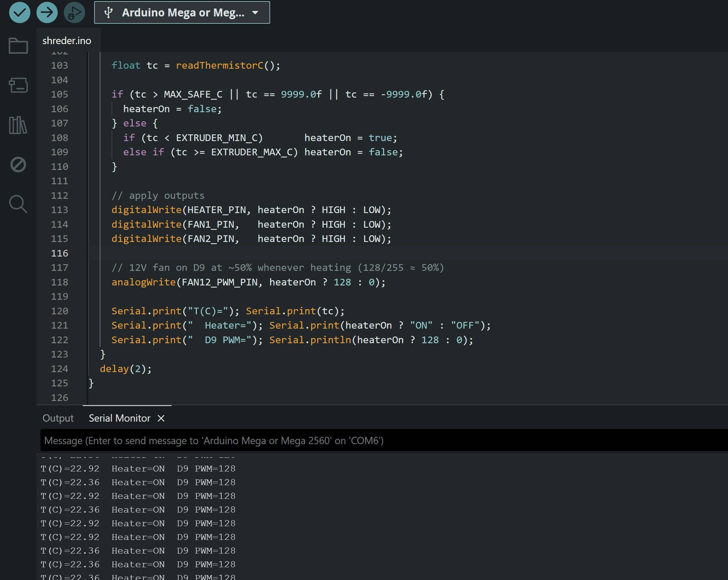Start debugging with the debugger icon
Viewport: 728px width, 580px height.
(x=74, y=12)
